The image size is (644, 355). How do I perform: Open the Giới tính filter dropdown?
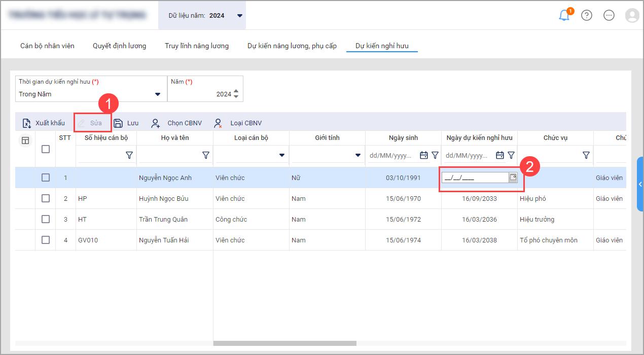[358, 155]
